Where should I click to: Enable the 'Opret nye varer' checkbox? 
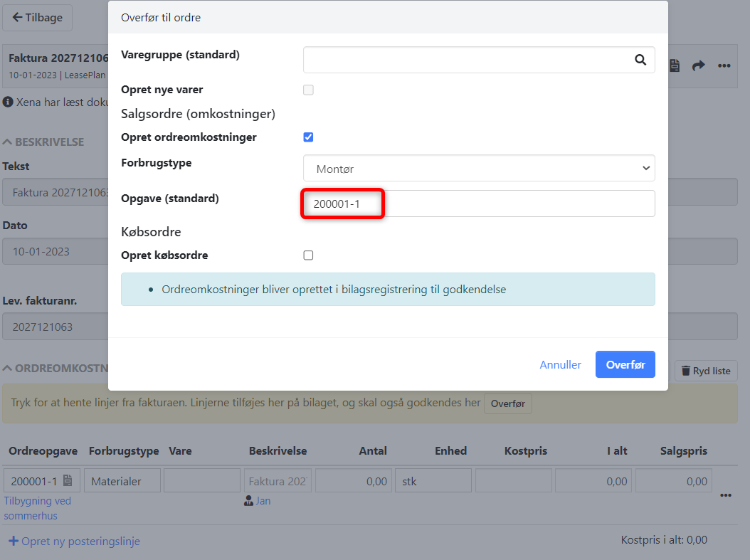pyautogui.click(x=308, y=90)
